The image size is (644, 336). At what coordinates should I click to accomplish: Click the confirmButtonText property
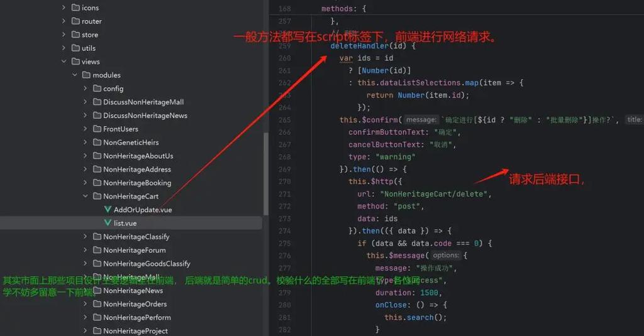(387, 132)
